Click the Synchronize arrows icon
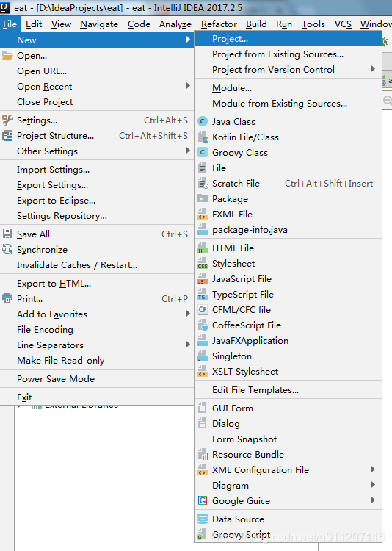This screenshot has width=392, height=551. click(x=7, y=250)
